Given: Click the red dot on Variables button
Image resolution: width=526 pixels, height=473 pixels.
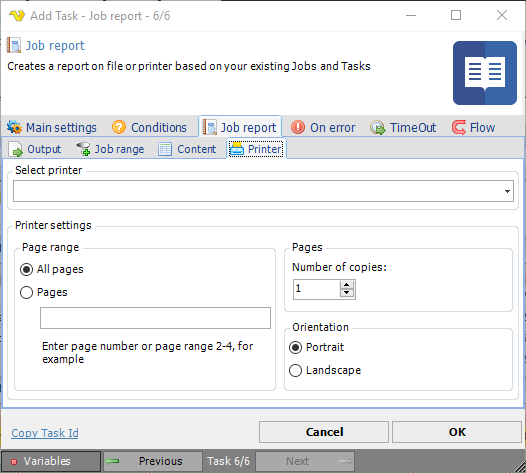Looking at the screenshot, I should click(14, 462).
